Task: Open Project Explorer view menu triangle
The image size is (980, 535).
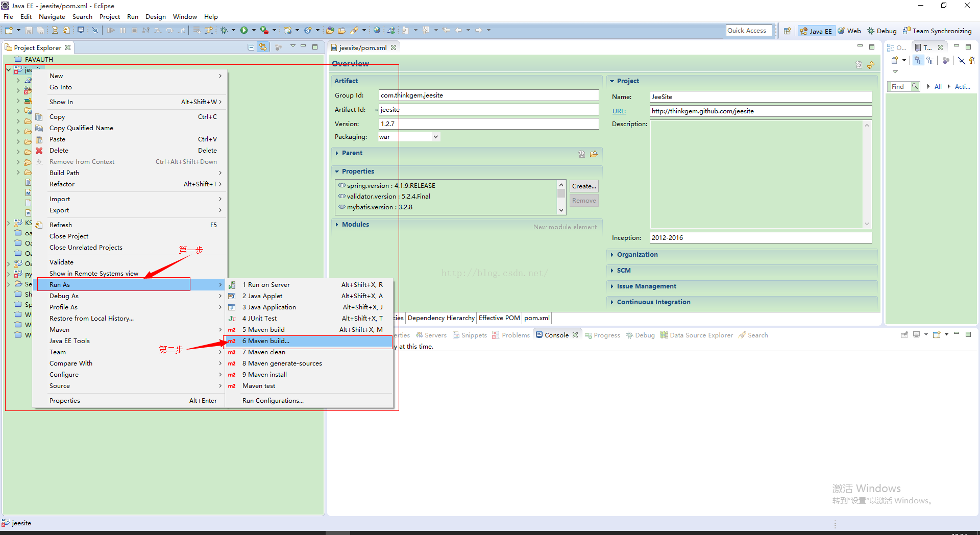Action: (293, 46)
